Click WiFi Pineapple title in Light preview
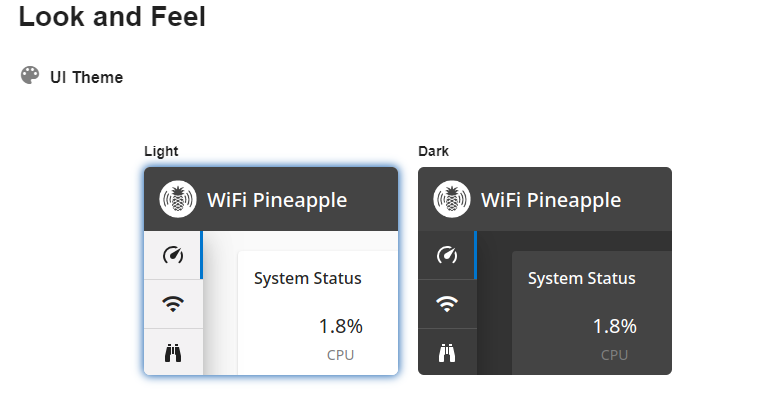780x417 pixels. click(x=277, y=200)
